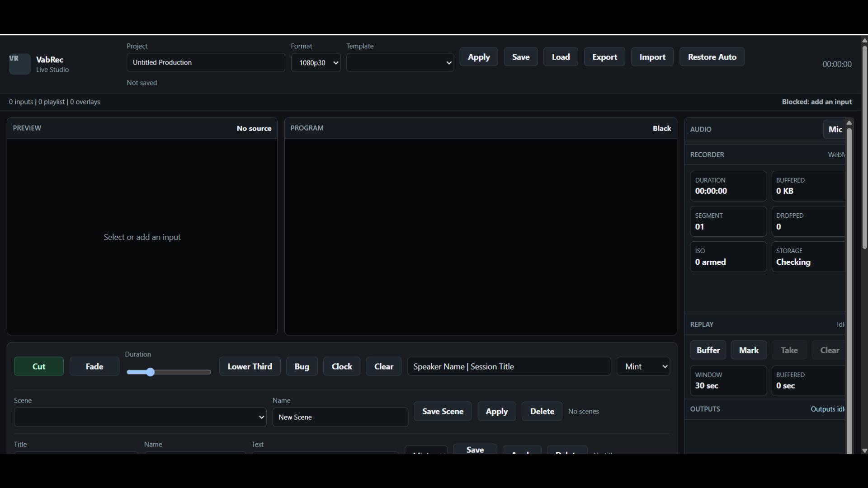Click the 'Blocked: add an input' status text
The image size is (868, 488).
pyautogui.click(x=816, y=102)
